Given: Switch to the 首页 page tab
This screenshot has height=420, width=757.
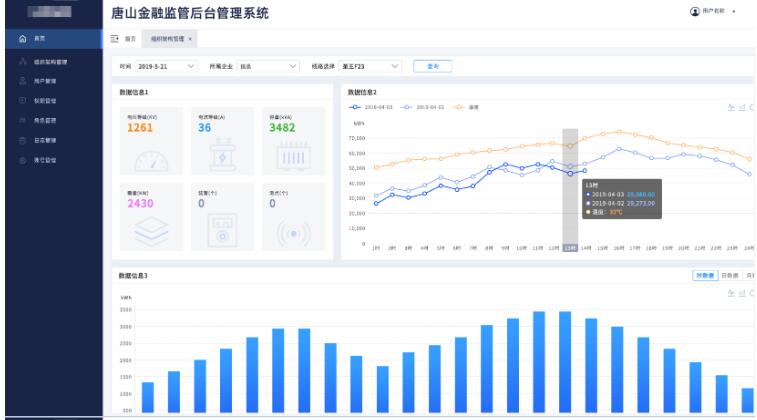Looking at the screenshot, I should coord(130,38).
